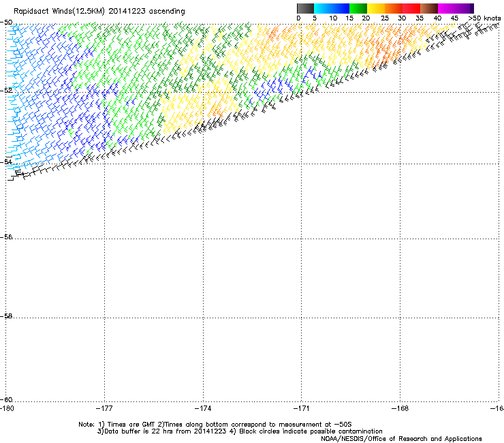
Task: Click the -168 longitude axis label
Action: coord(400,408)
